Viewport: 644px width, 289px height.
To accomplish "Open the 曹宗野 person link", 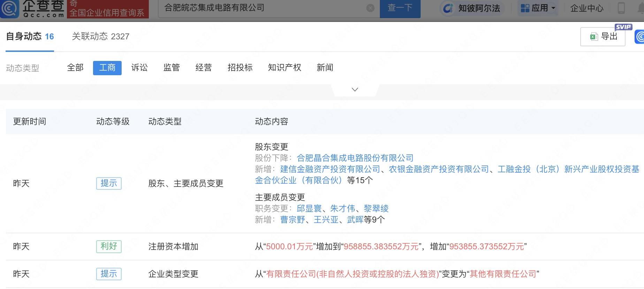I will pos(292,220).
